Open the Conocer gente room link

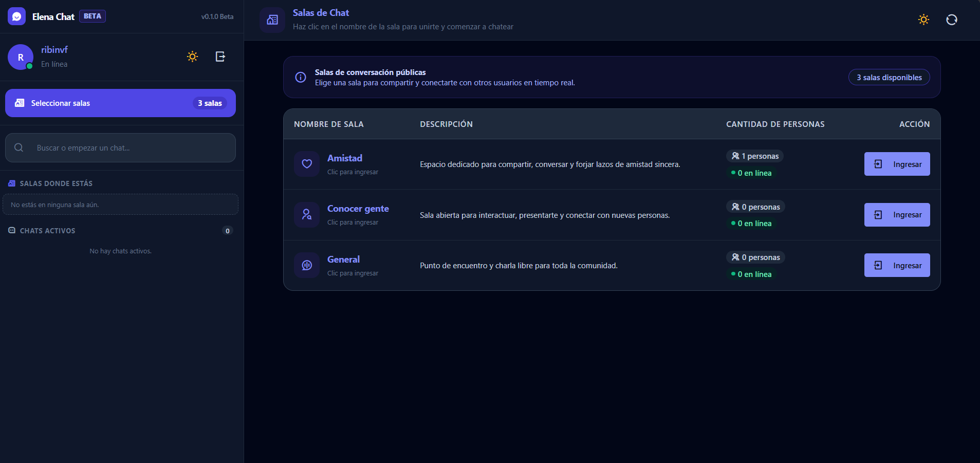click(x=358, y=209)
